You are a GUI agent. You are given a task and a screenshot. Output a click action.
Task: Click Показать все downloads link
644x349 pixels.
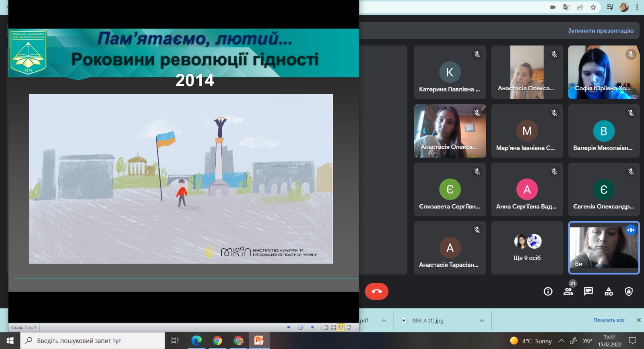(x=609, y=320)
